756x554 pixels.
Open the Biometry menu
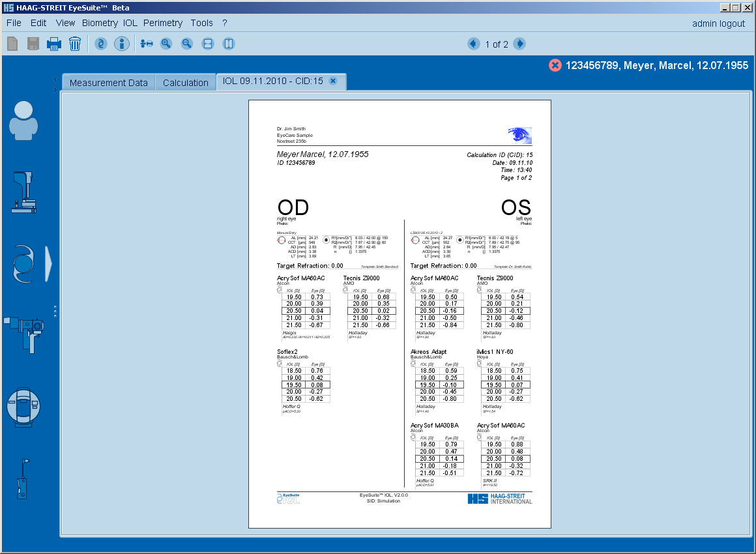click(x=100, y=23)
